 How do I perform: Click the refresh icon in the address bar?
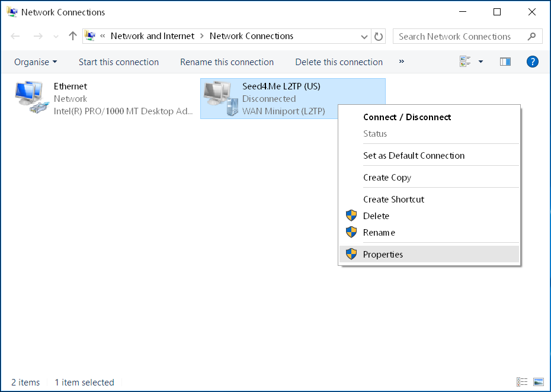379,36
